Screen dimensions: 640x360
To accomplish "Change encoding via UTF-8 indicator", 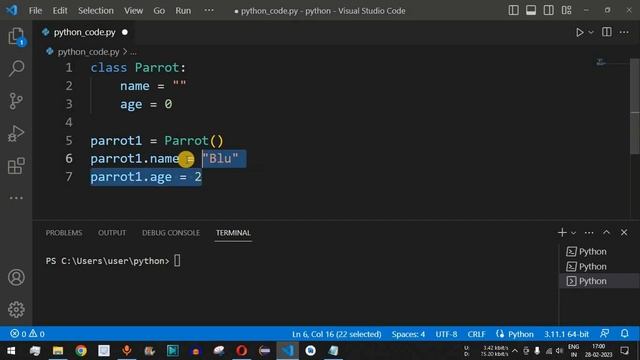I will [446, 334].
